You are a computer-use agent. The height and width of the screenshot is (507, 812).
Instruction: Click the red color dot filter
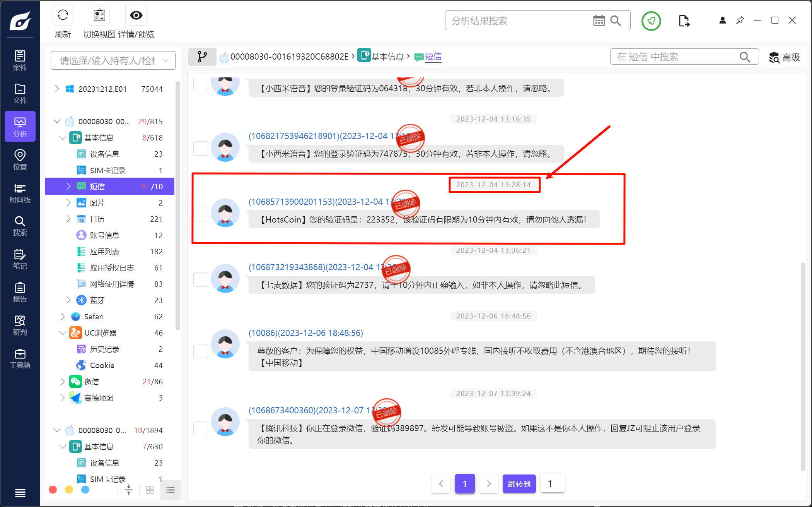53,490
